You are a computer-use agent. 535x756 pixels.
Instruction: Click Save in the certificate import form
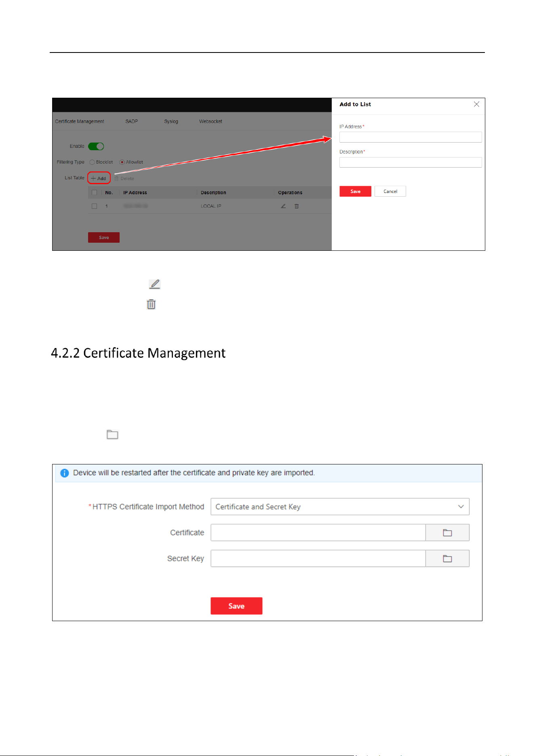tap(236, 606)
